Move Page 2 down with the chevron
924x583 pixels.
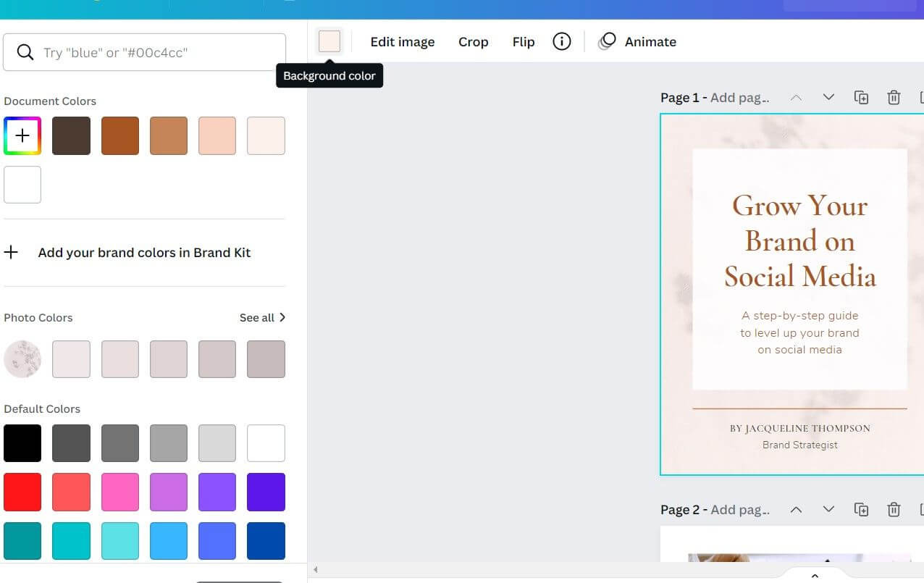828,509
